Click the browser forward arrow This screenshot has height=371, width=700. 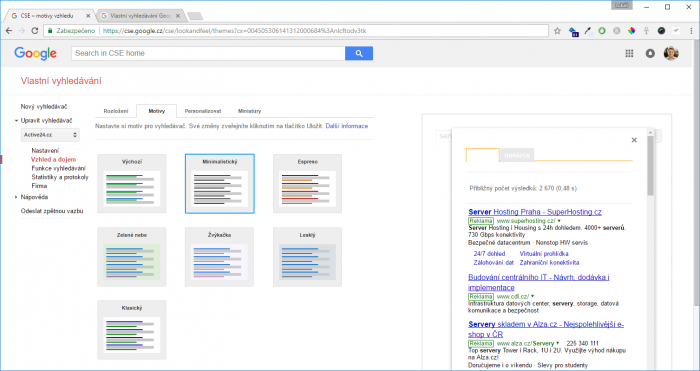click(x=21, y=31)
